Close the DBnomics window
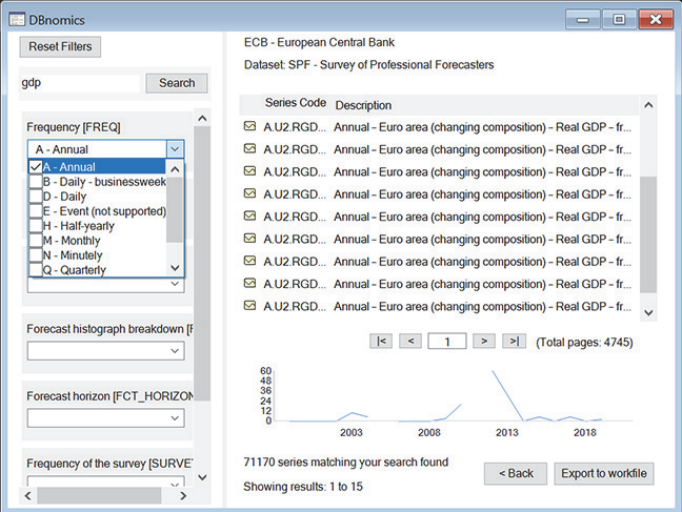This screenshot has height=512, width=682. [x=655, y=20]
